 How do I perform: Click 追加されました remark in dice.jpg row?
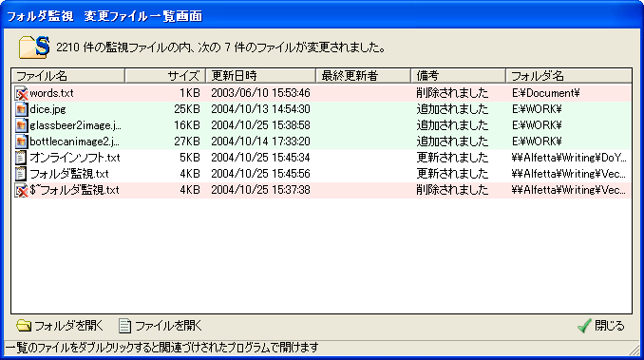pyautogui.click(x=452, y=109)
